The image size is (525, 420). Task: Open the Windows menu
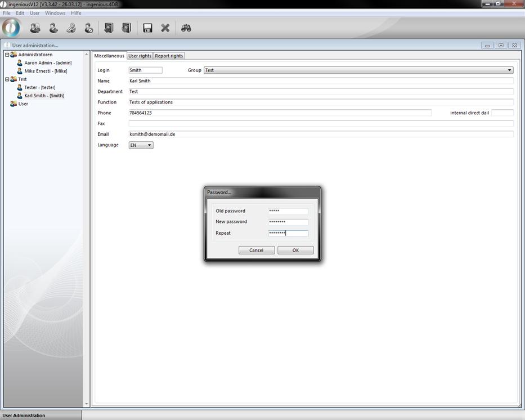point(55,13)
